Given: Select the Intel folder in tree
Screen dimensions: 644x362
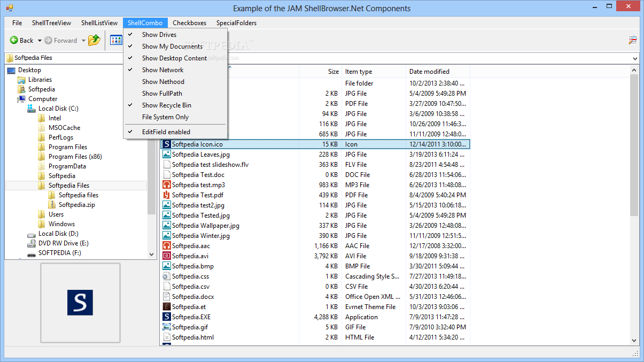Looking at the screenshot, I should click(x=55, y=118).
